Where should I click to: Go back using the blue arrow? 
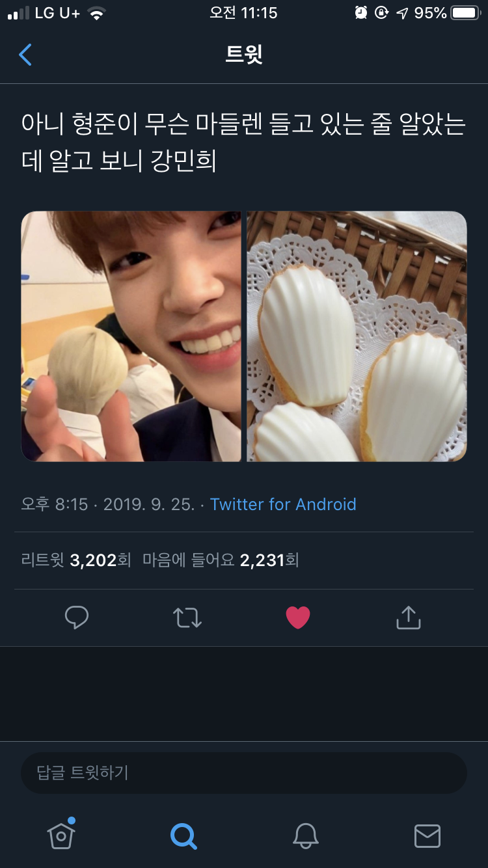pyautogui.click(x=25, y=55)
